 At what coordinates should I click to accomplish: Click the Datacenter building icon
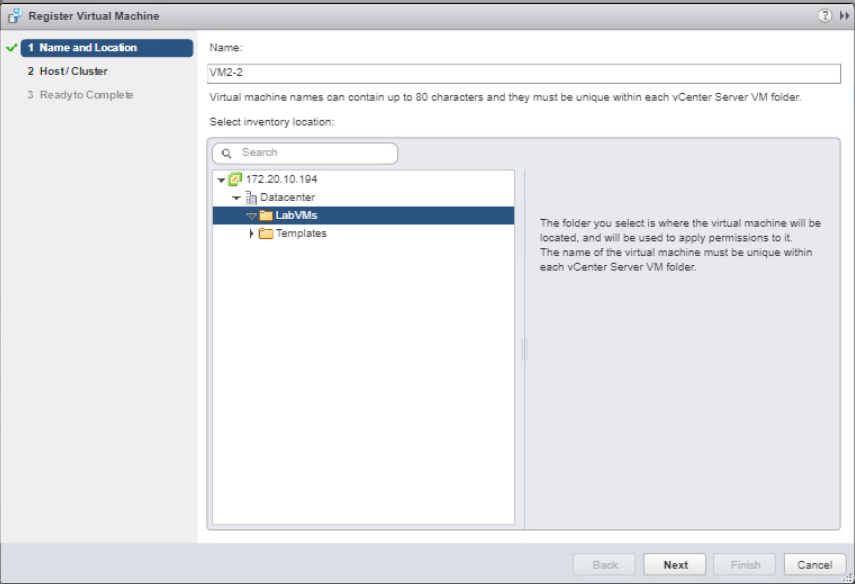coord(250,198)
